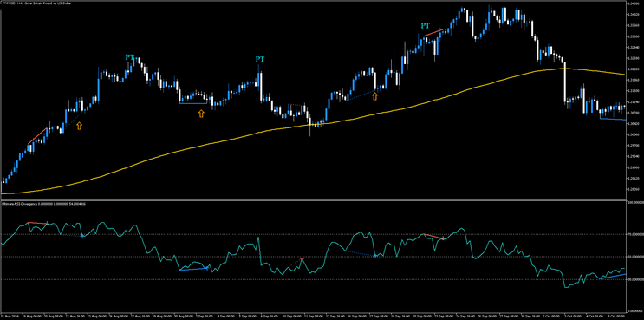Screen dimensions: 644x320
Task: Click the PT label above the tall 6 Sep spike candle
Action: point(259,60)
